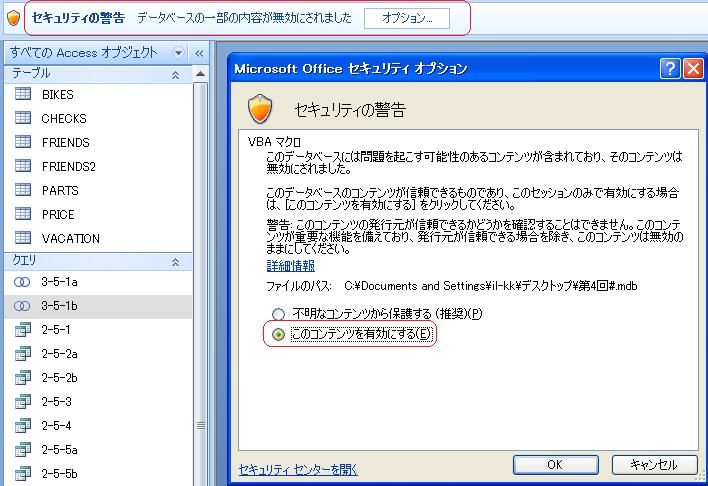Open the navigation pane category dropdown arrow
Screen dimensions: 708x486
coord(178,53)
